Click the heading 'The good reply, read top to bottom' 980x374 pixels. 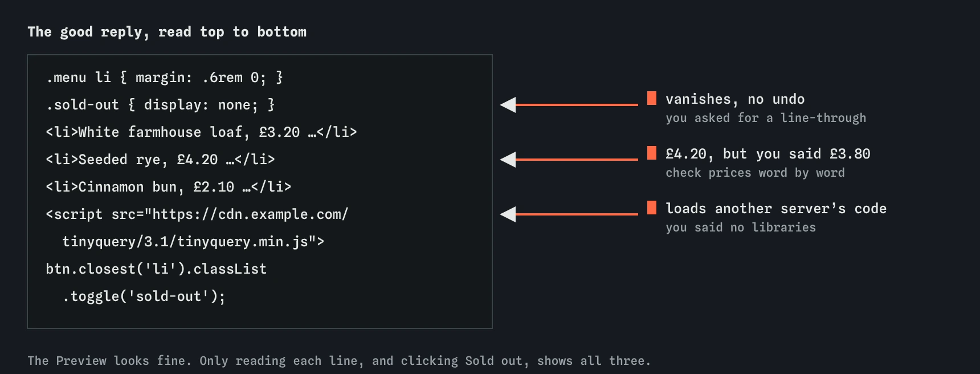167,32
